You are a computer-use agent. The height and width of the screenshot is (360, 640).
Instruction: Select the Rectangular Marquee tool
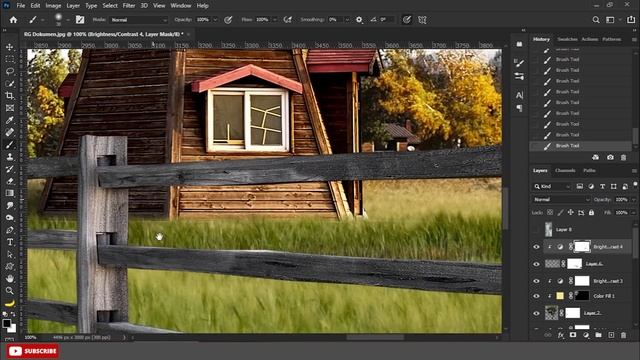[9, 59]
